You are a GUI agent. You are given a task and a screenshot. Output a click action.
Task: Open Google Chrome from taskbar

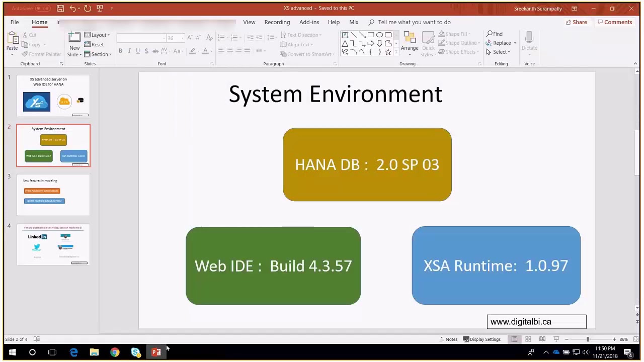pos(115,352)
